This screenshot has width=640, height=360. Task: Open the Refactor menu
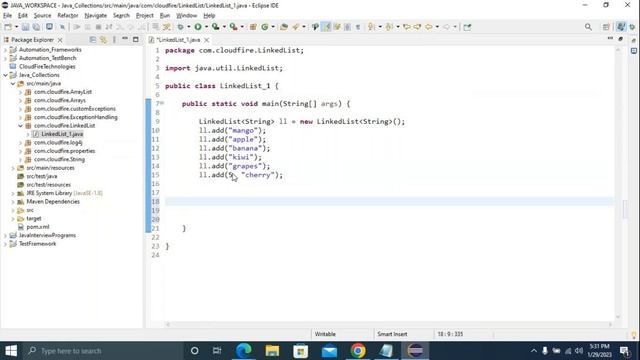click(x=68, y=16)
